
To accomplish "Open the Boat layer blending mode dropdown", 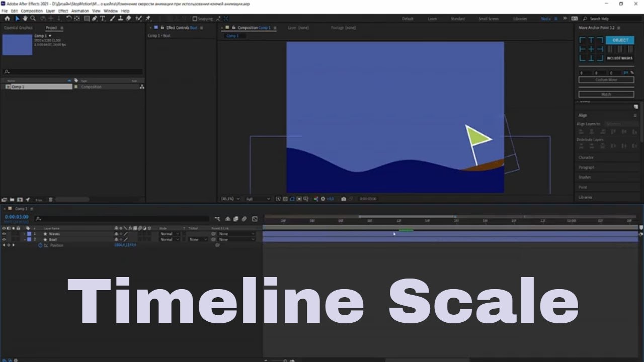I will click(x=170, y=239).
